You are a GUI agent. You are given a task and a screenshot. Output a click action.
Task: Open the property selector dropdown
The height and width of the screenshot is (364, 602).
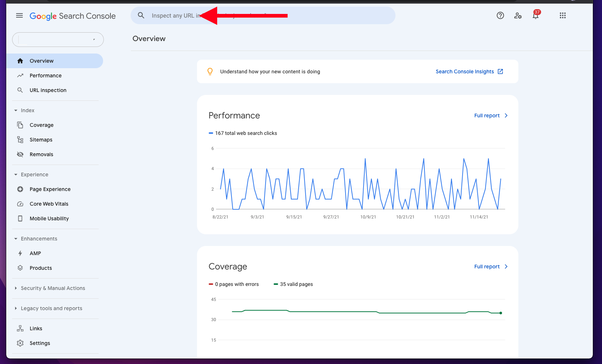pyautogui.click(x=58, y=40)
